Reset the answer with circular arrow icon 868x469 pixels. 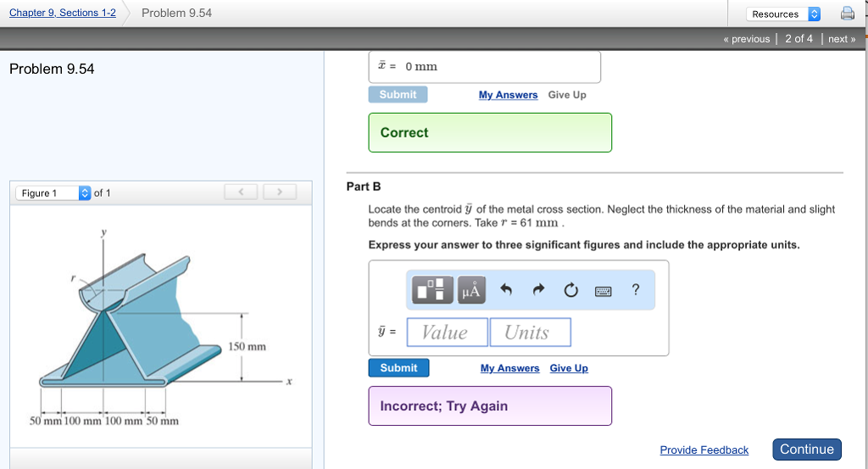[570, 290]
